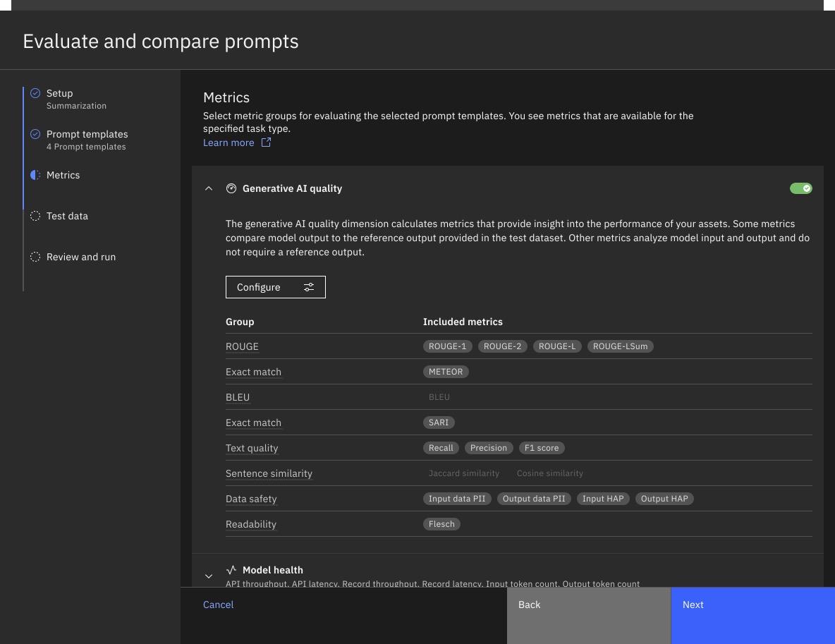Click the Evaluate and compare prompts title
This screenshot has width=835, height=644.
[x=161, y=42]
